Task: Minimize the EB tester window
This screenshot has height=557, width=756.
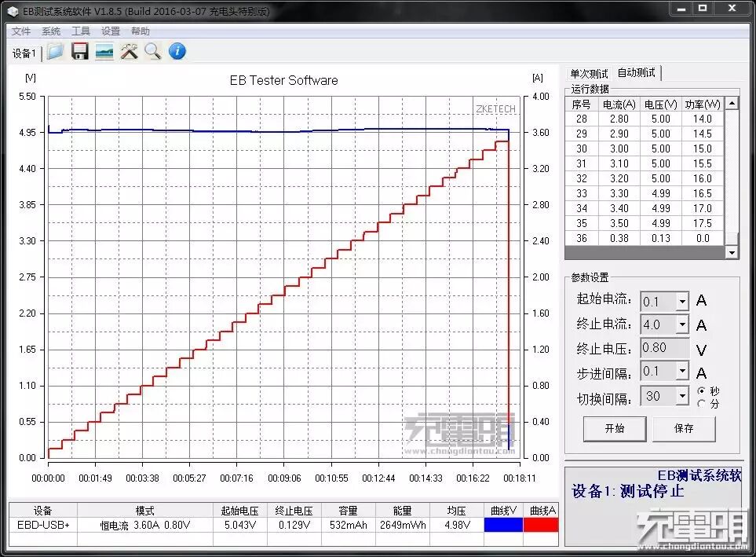Action: point(681,9)
